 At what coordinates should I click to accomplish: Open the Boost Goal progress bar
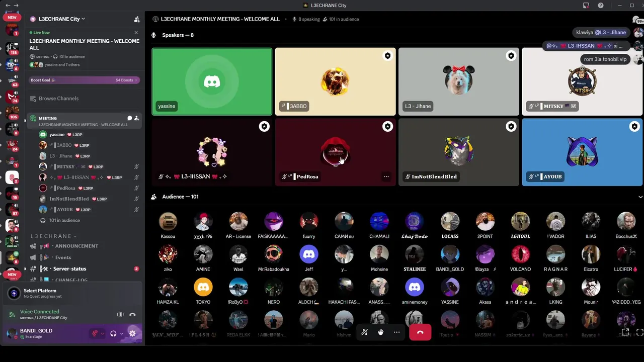point(84,80)
